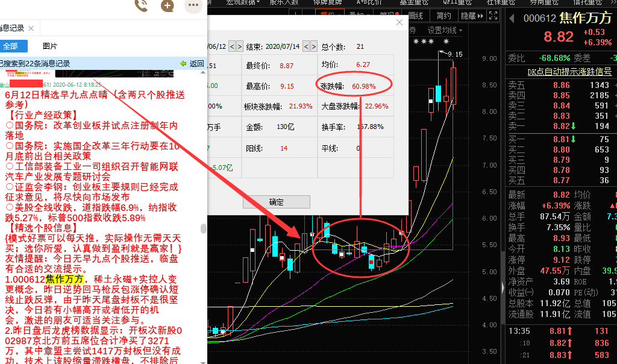Click the plus icon in the chat header
617x364 pixels.
pos(168,5)
